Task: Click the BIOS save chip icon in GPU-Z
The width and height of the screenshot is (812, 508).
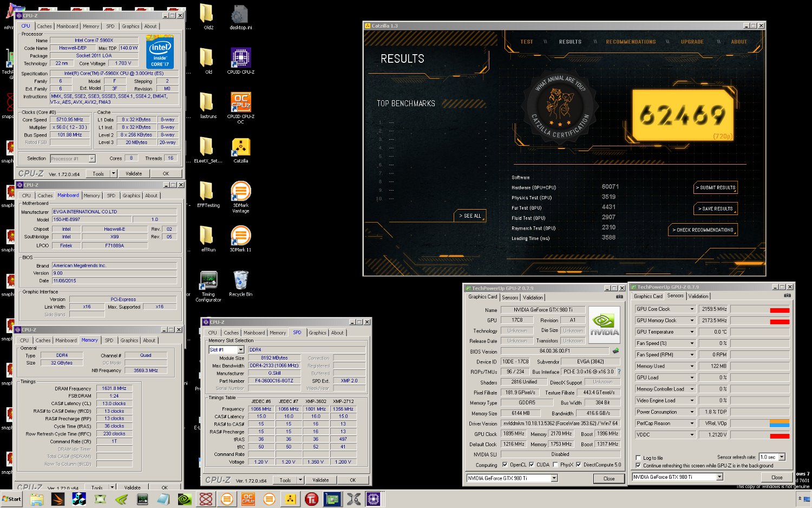Action: tap(615, 350)
